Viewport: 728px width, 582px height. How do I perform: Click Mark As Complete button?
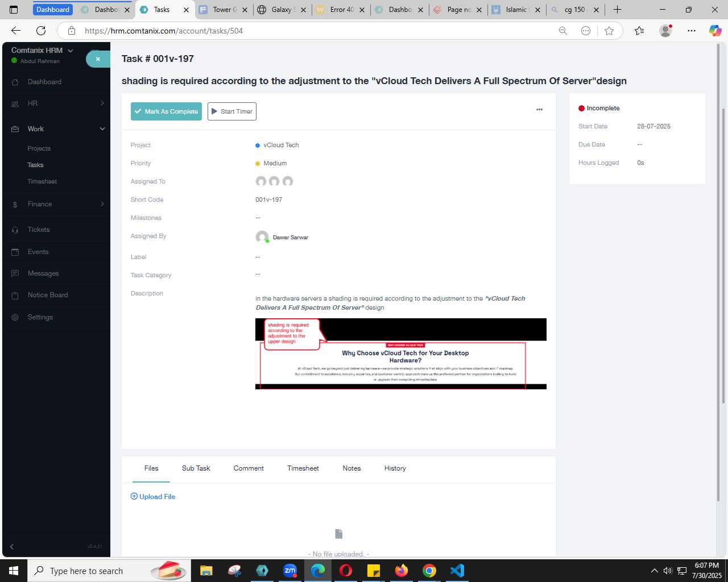click(166, 111)
